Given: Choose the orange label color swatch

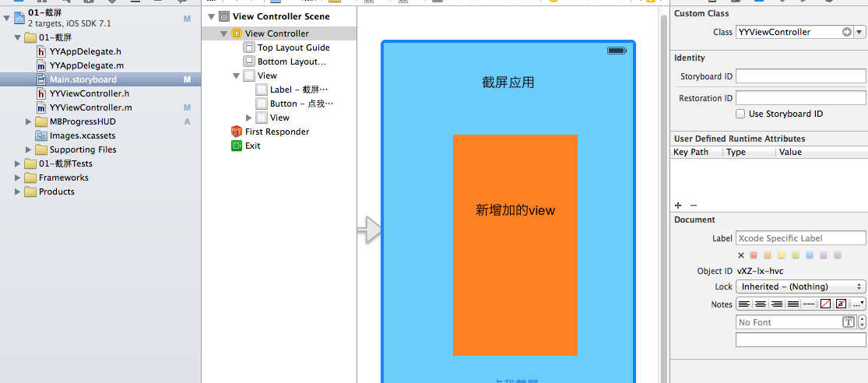Looking at the screenshot, I should (768, 255).
